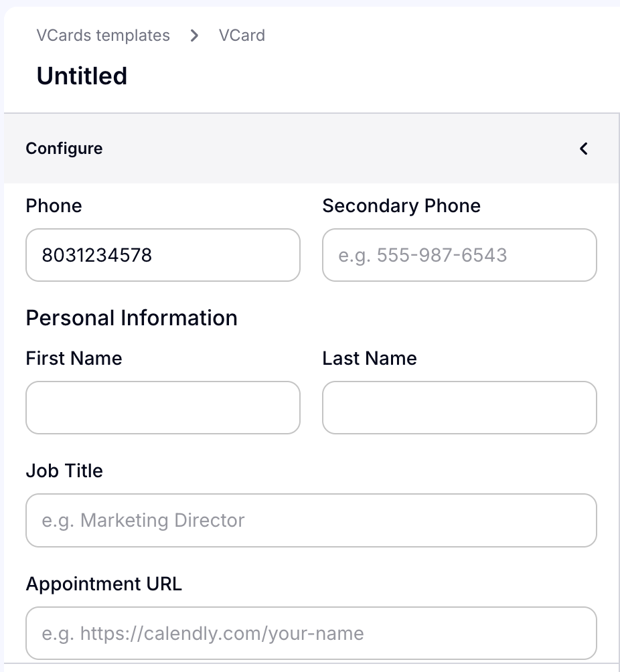Click the Untitled template title
Image resolution: width=620 pixels, height=672 pixels.
[x=82, y=76]
